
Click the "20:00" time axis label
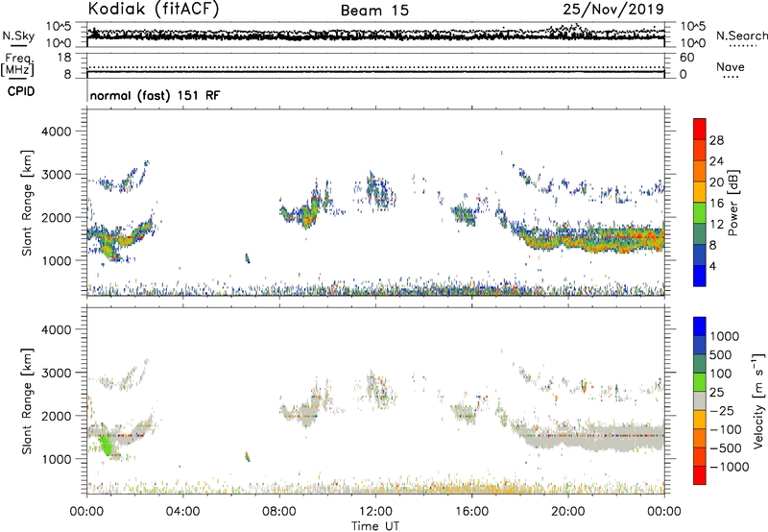[x=568, y=512]
